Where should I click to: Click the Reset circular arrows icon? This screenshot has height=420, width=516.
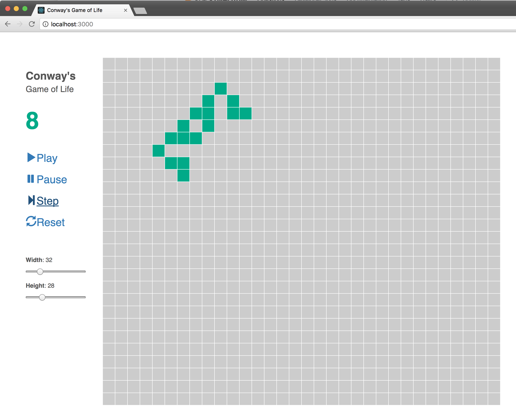click(31, 221)
